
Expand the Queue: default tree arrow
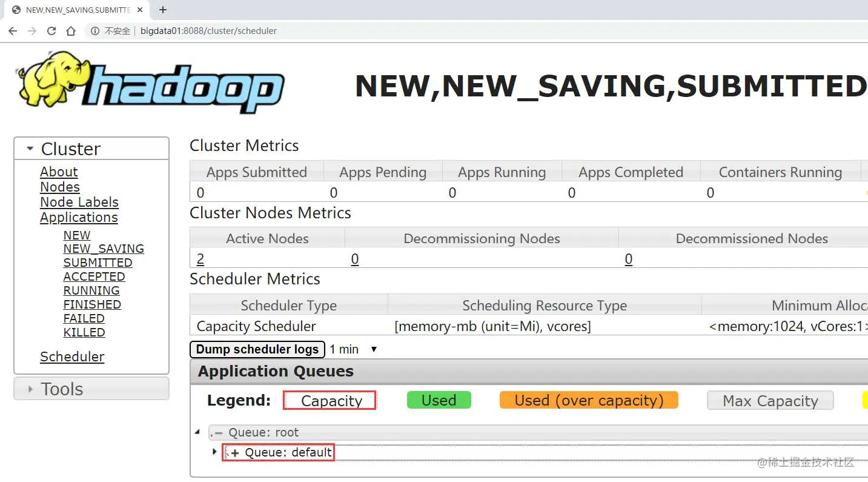[214, 452]
